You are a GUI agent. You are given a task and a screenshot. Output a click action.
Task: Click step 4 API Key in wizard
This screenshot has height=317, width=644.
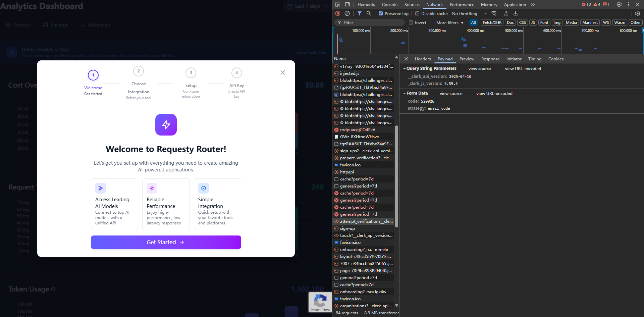click(236, 83)
